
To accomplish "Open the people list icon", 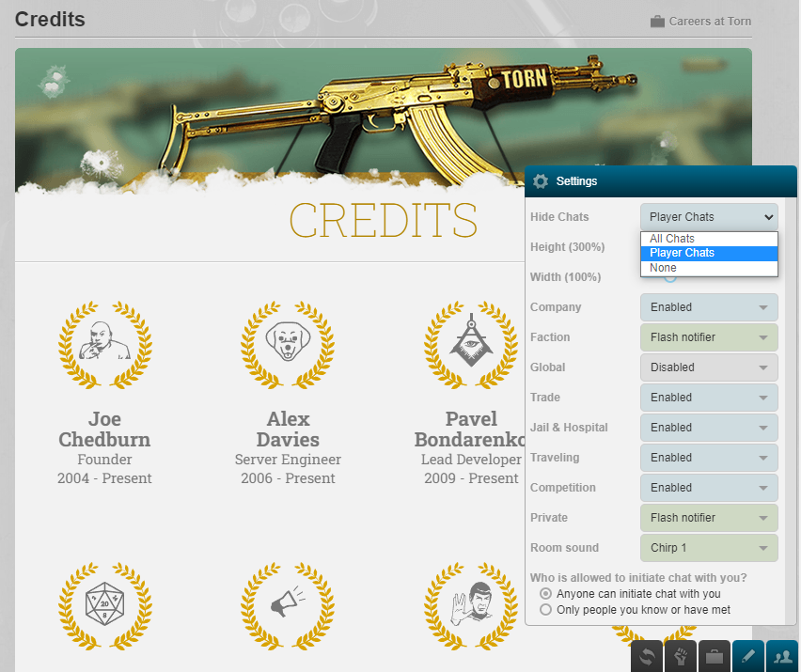I will (782, 656).
